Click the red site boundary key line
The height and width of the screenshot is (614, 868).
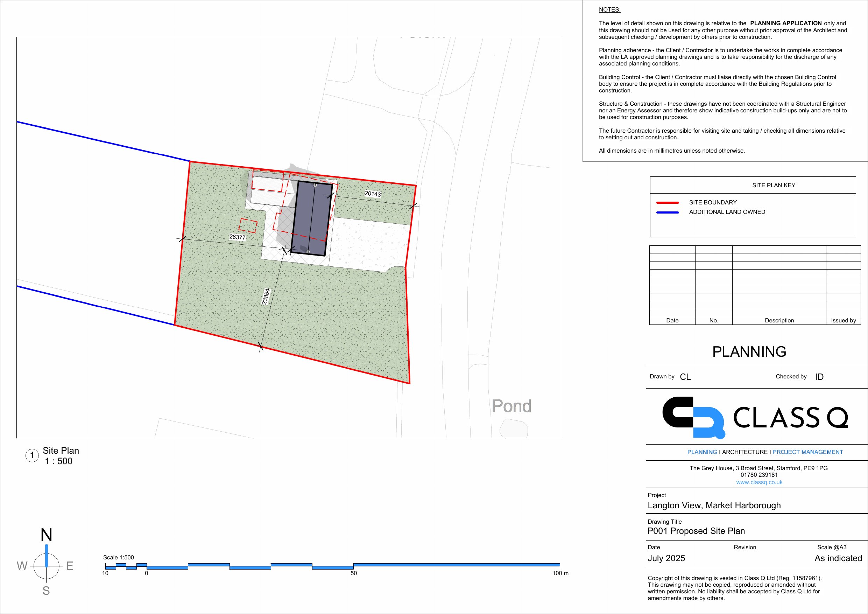(x=668, y=203)
